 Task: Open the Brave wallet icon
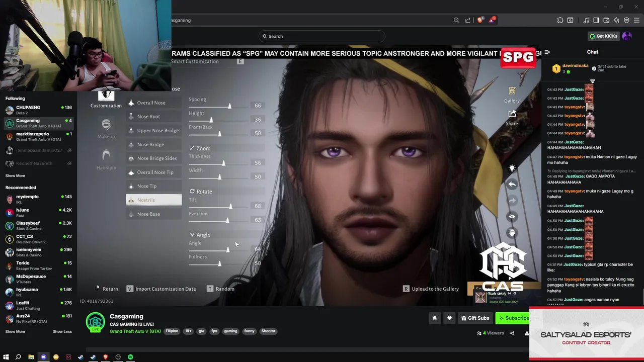[x=606, y=20]
